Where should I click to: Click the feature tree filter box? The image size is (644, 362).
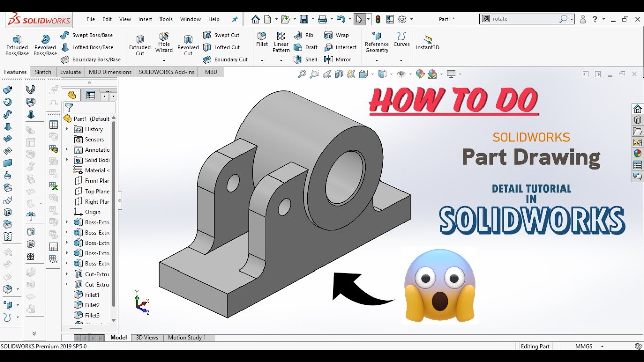[x=90, y=107]
